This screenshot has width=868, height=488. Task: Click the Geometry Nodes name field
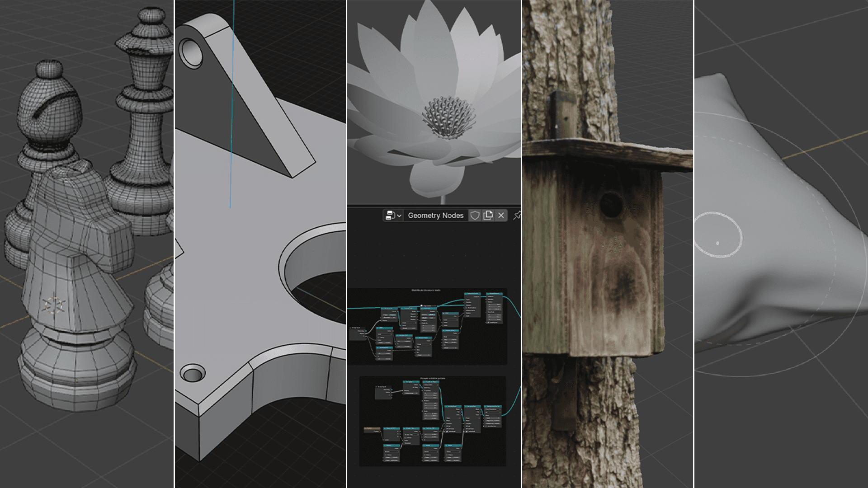coord(435,216)
